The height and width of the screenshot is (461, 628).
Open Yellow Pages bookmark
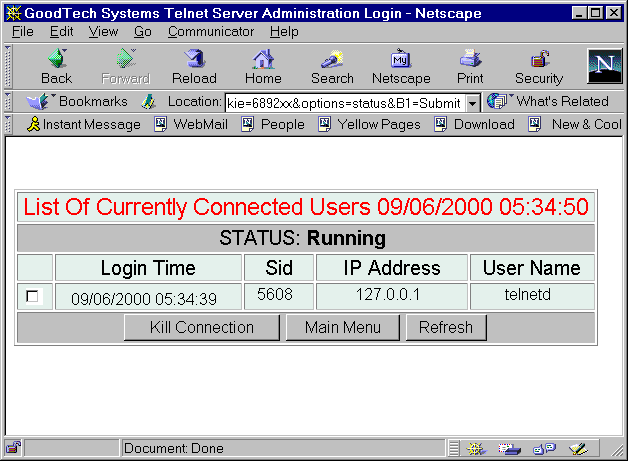click(x=369, y=125)
